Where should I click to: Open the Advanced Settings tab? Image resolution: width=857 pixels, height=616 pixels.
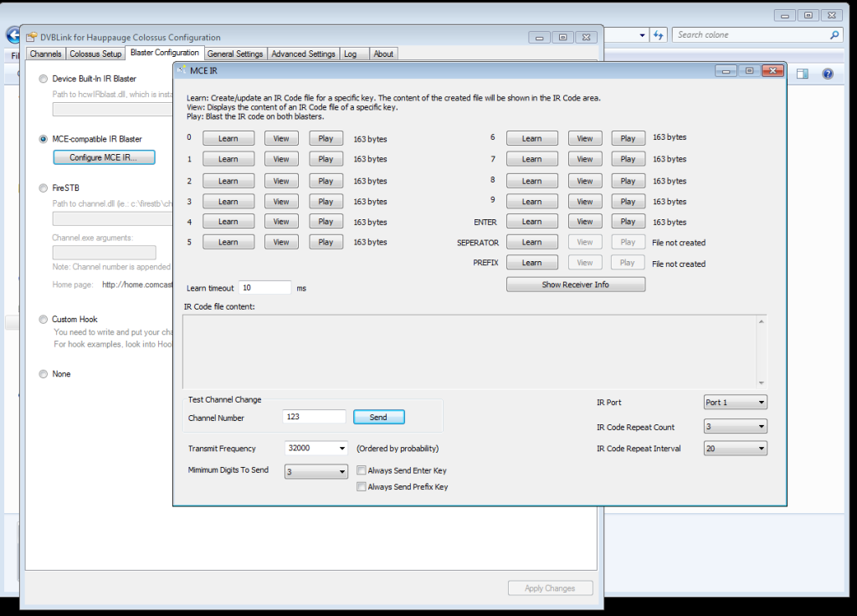click(x=303, y=54)
